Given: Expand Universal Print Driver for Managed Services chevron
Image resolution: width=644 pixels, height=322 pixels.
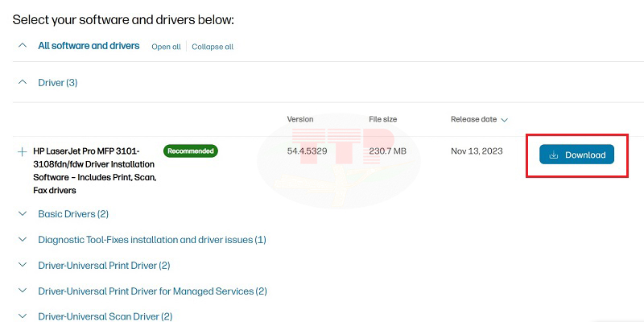Looking at the screenshot, I should click(23, 291).
